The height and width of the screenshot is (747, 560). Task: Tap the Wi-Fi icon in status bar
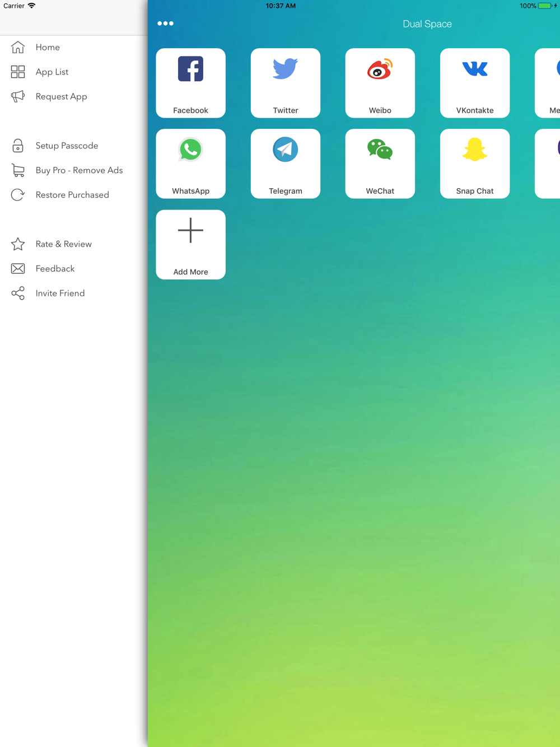pyautogui.click(x=32, y=6)
